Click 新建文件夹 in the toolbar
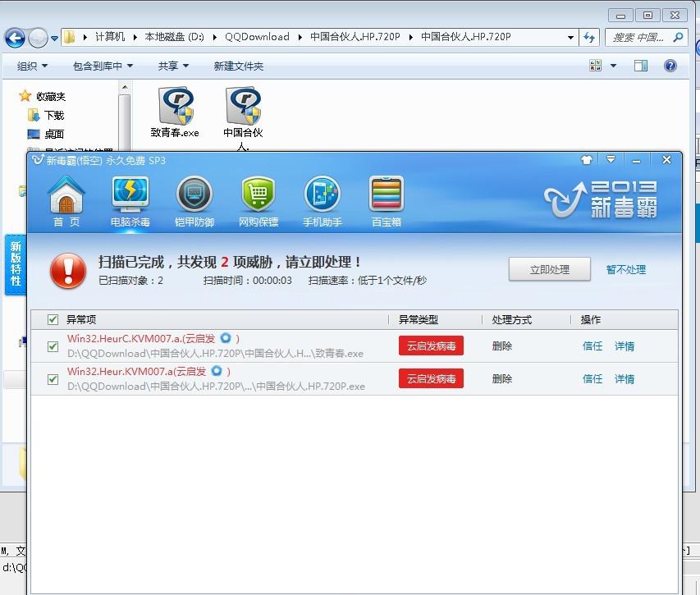The height and width of the screenshot is (595, 700). [238, 66]
